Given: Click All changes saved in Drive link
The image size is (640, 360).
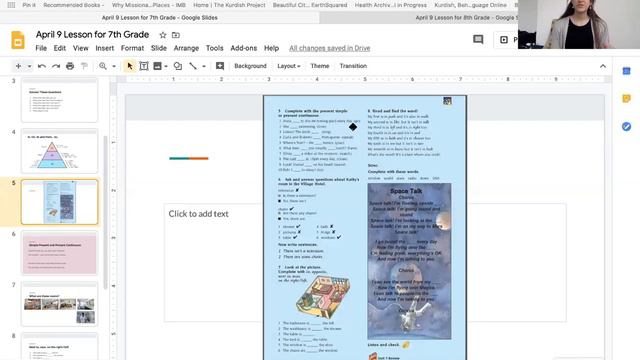Looking at the screenshot, I should click(x=329, y=48).
